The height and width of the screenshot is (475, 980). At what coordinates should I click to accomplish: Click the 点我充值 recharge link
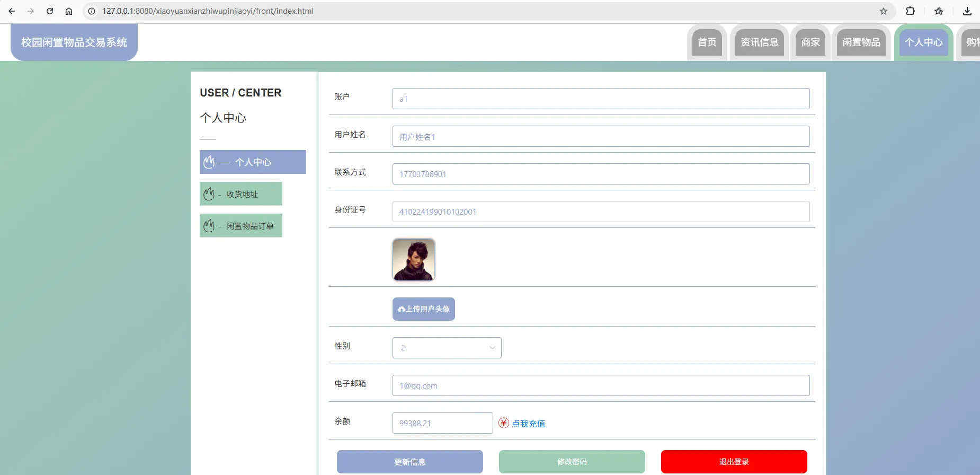528,424
